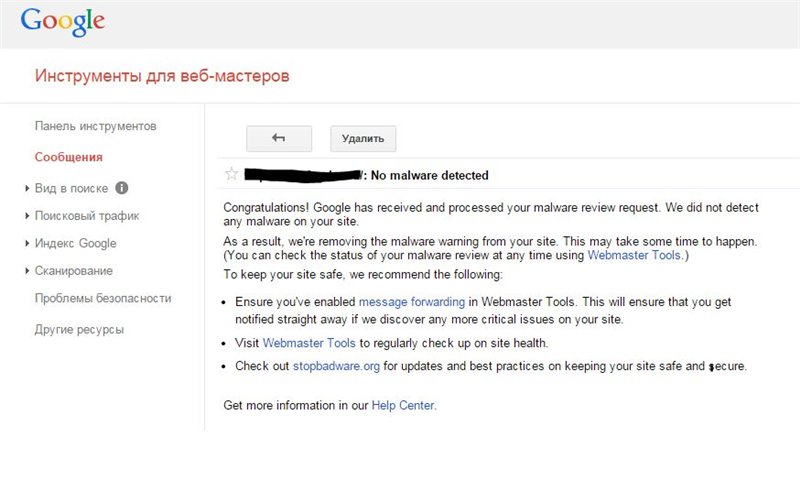Open the Help Center link
The image size is (800, 480).
[x=403, y=405]
